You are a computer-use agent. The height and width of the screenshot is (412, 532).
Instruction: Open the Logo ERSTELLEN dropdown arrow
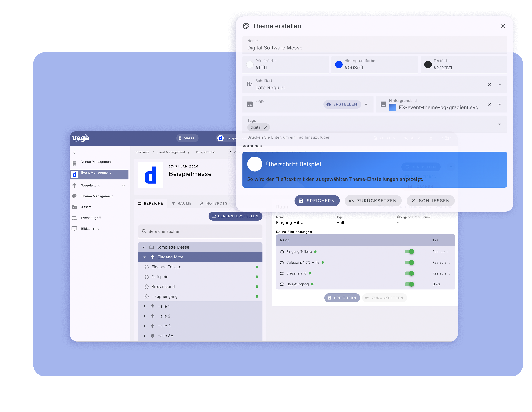(366, 105)
